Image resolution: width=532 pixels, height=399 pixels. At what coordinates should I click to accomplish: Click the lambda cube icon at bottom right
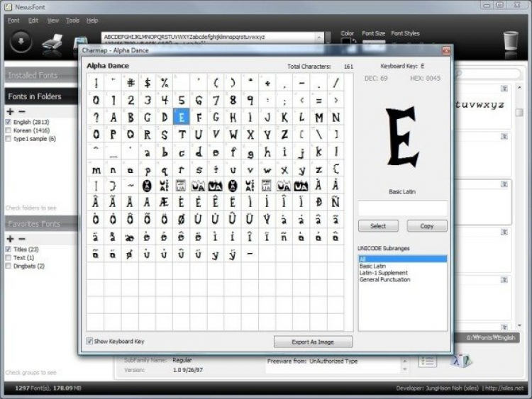461,361
